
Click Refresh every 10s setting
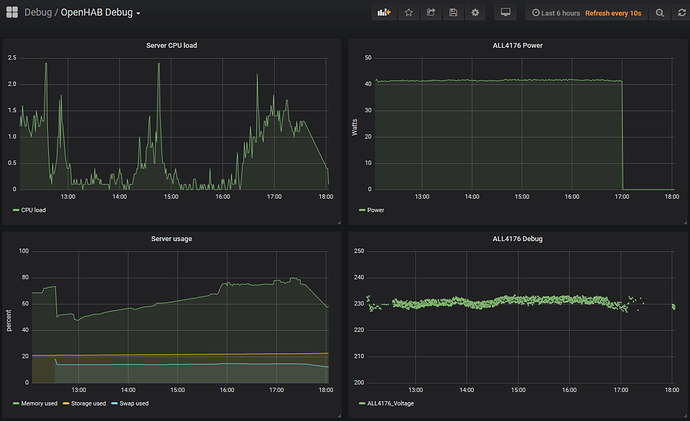[x=613, y=13]
